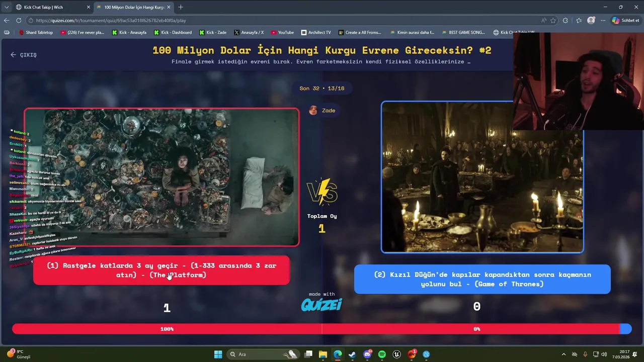Click the taskbar Ara search box
The width and height of the screenshot is (644, 362).
coord(263,354)
